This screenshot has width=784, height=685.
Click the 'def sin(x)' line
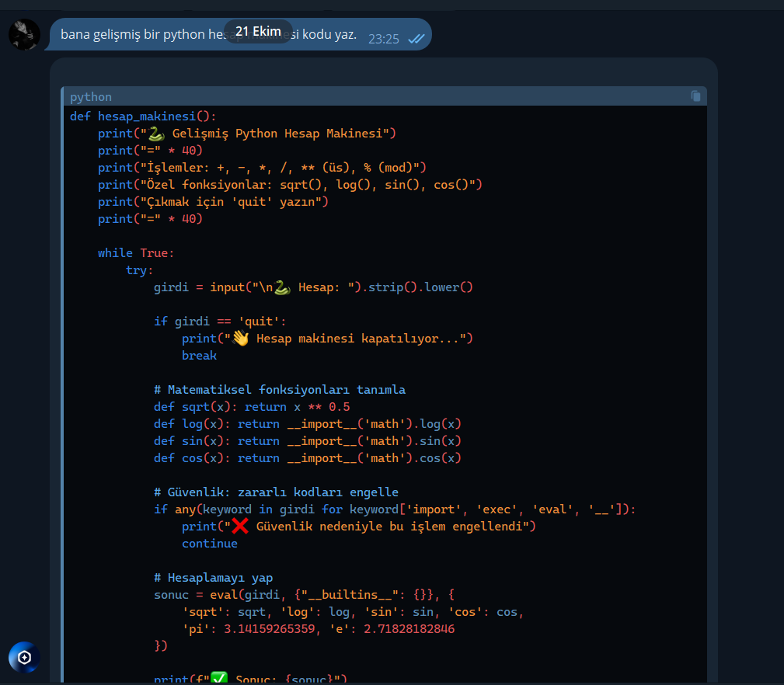click(308, 440)
